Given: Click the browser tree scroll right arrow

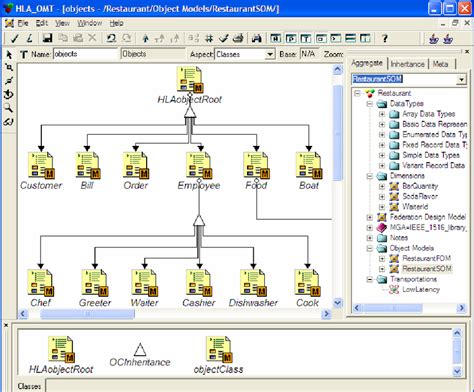Looking at the screenshot, I should pos(461,308).
